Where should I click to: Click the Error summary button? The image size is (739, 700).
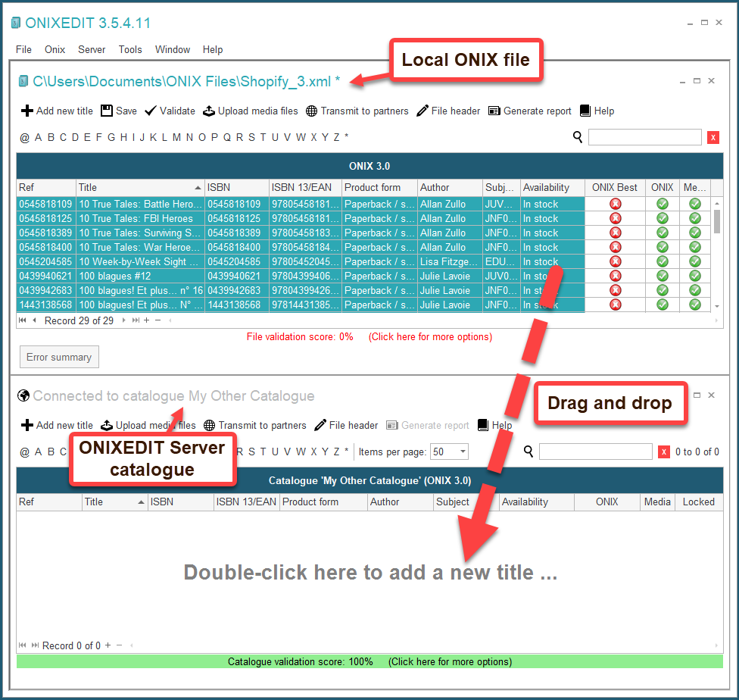pos(59,357)
